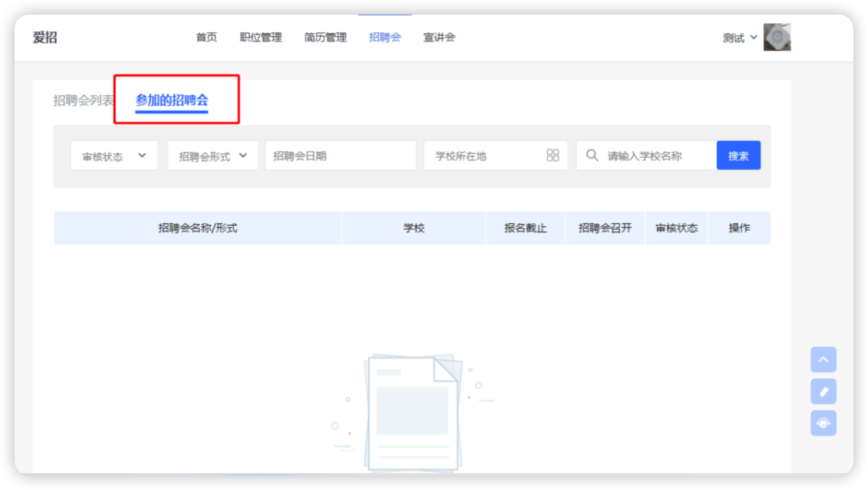Click the 招聘会日期 date field
868x490 pixels.
tap(340, 156)
